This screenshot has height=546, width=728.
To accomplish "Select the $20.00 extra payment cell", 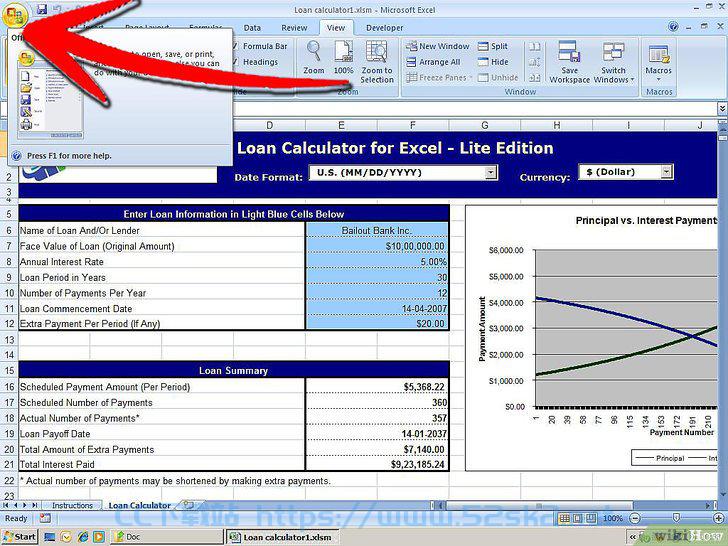I will pos(377,324).
